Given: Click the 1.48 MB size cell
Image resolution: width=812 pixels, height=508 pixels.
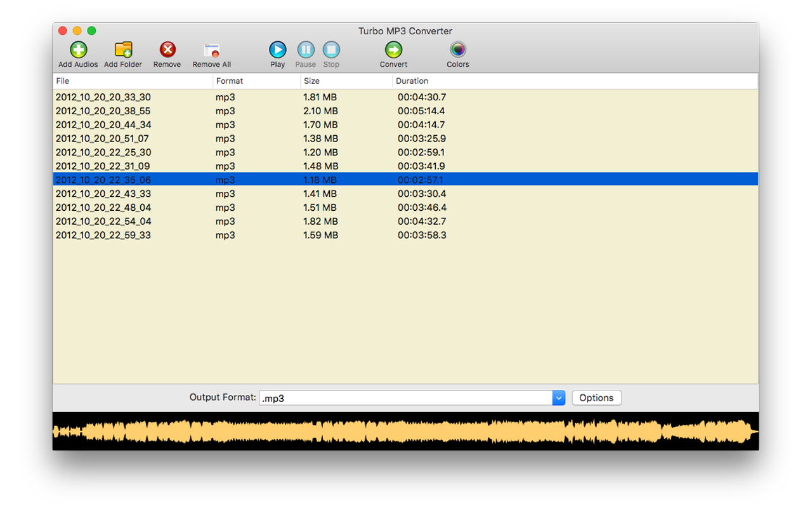Looking at the screenshot, I should coord(320,166).
